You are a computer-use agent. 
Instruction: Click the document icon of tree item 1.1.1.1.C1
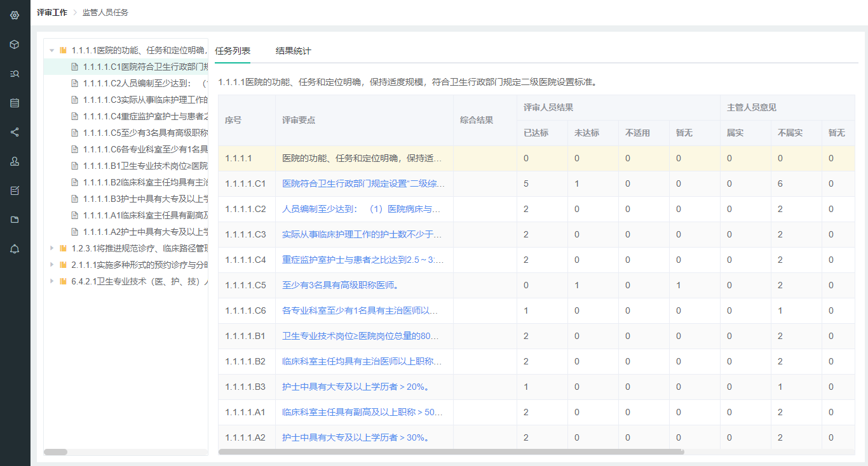(x=74, y=67)
